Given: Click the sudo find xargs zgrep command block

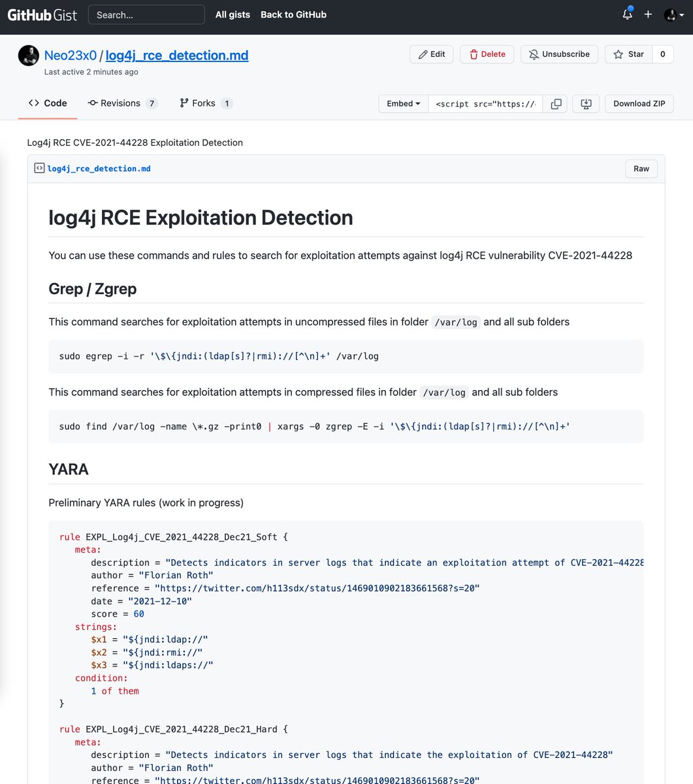Looking at the screenshot, I should pos(346,427).
